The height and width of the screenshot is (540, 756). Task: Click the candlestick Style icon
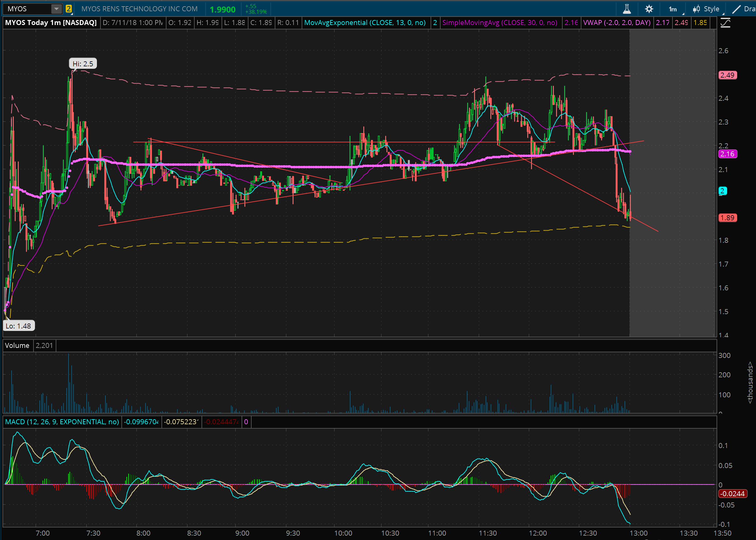pyautogui.click(x=697, y=9)
